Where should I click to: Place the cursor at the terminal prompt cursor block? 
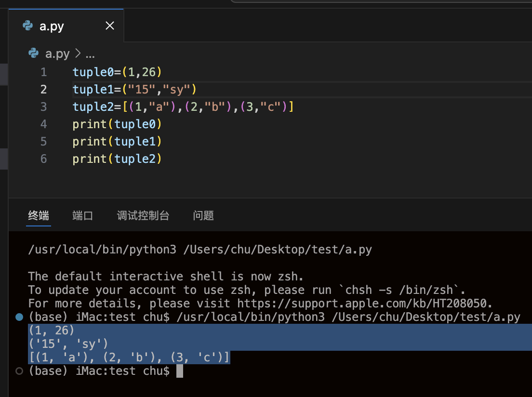pyautogui.click(x=180, y=371)
